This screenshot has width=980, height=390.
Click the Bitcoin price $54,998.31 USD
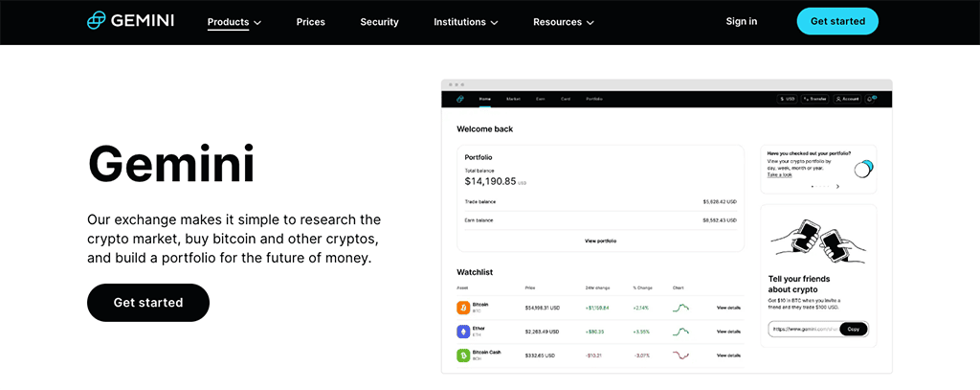click(x=545, y=308)
